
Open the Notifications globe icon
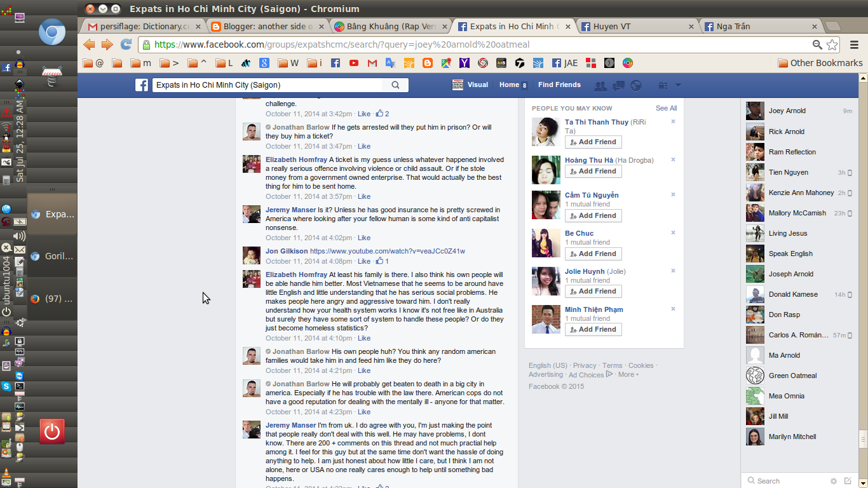tap(636, 85)
